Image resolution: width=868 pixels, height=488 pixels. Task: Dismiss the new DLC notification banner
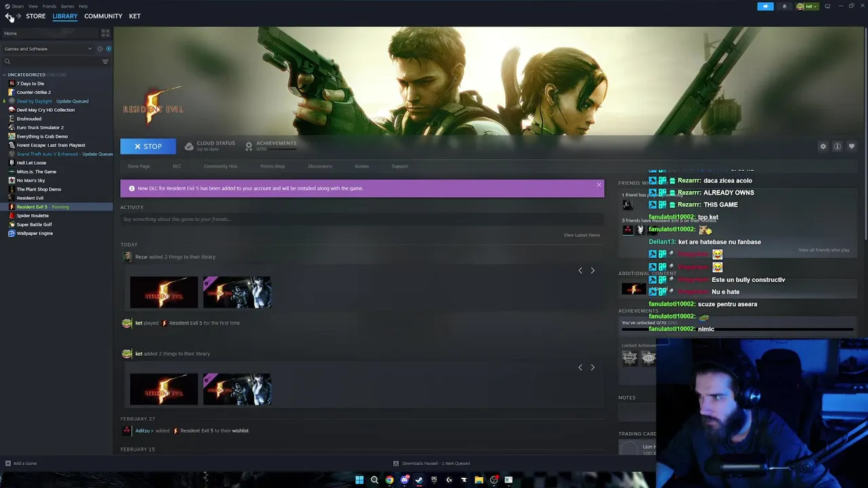click(599, 184)
